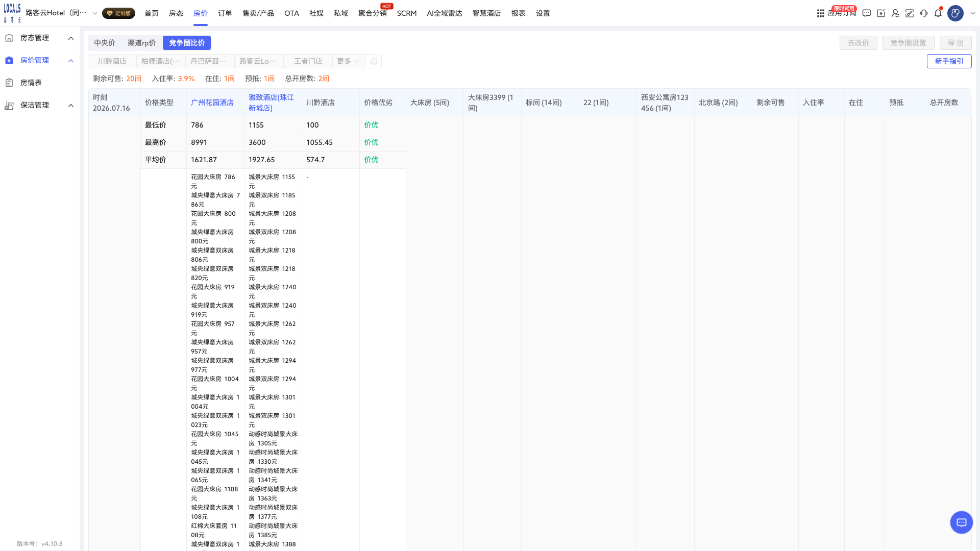Viewport: 980px width, 551px height.
Task: Click the 房态管理 sidebar icon
Action: tap(9, 38)
